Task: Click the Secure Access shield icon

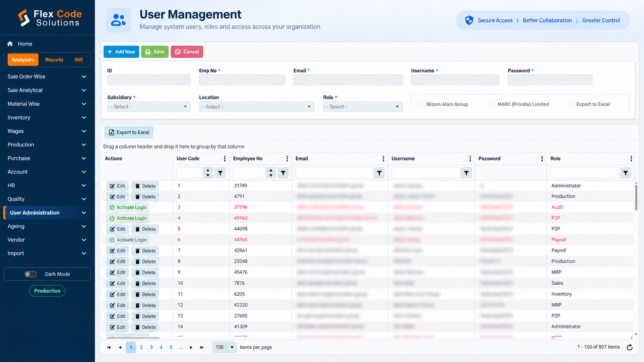Action: 469,20
